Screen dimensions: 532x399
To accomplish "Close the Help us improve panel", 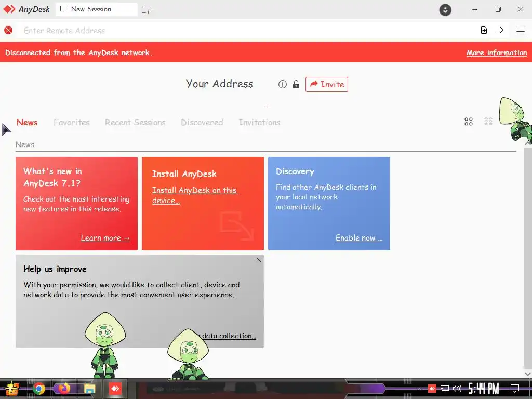I will [259, 260].
